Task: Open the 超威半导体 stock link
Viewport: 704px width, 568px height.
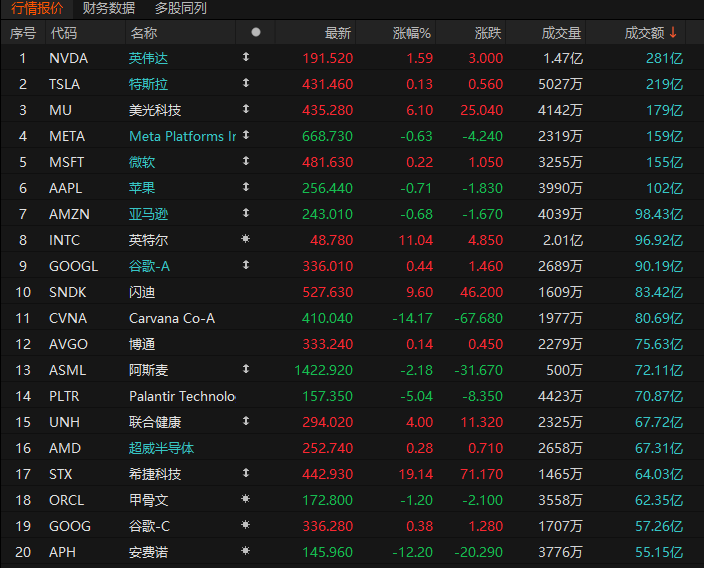Action: coord(161,448)
